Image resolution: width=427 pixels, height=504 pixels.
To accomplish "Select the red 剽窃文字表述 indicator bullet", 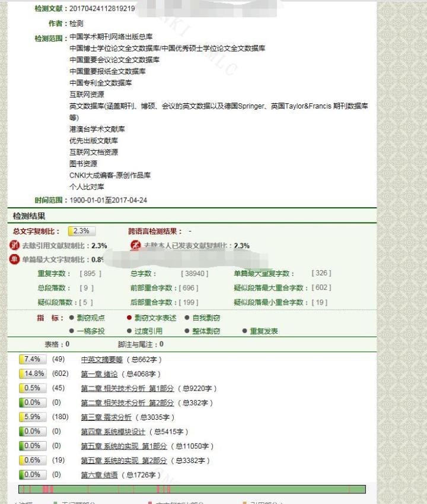I will tap(129, 318).
